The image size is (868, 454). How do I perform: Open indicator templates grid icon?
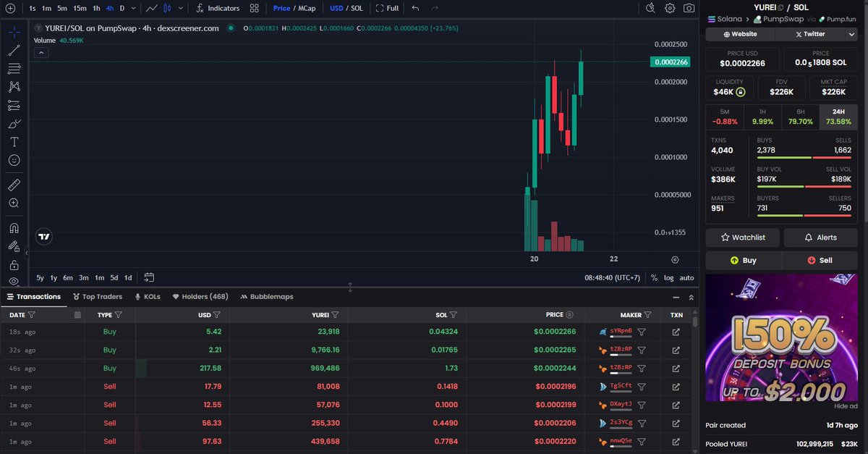(x=254, y=8)
